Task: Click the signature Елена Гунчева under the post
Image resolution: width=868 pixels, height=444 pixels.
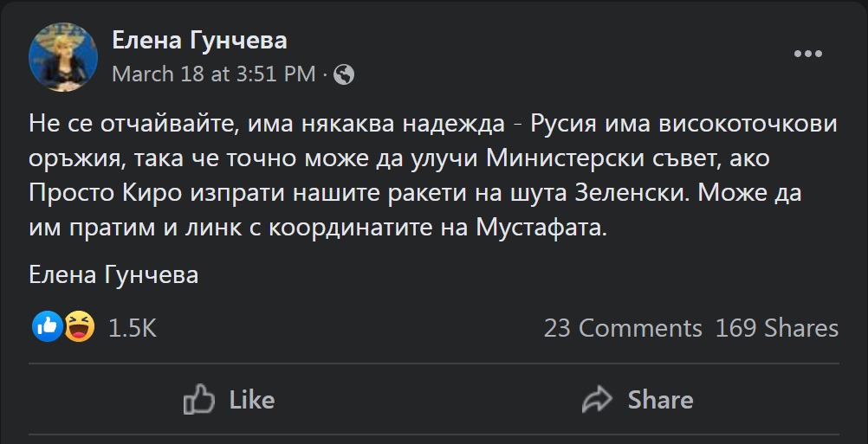Action: (x=113, y=275)
